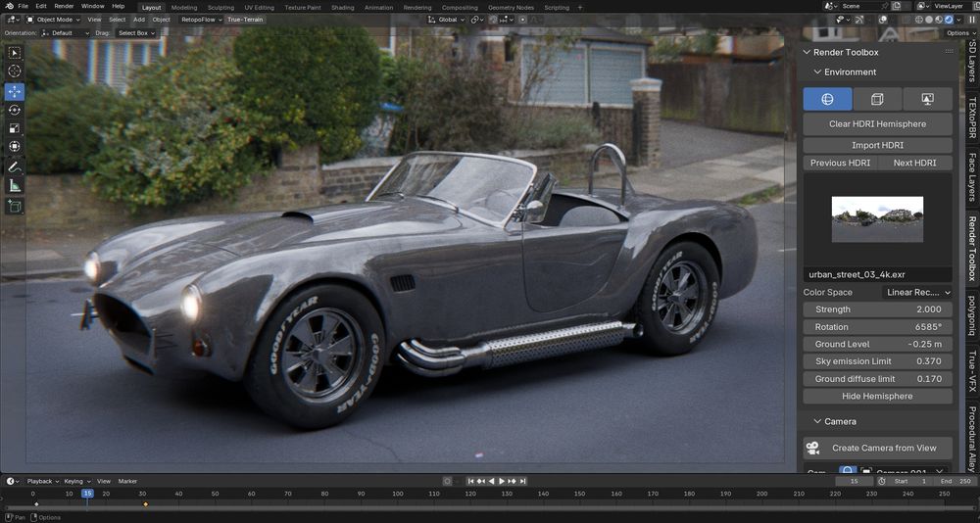The height and width of the screenshot is (523, 980).
Task: Click the new scene icon
Action: click(897, 6)
